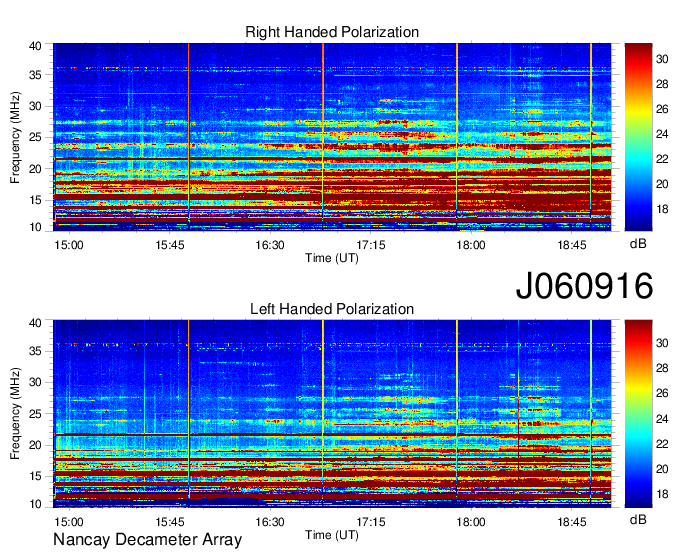Click 40 MHz tick of Right Handed plot

tap(36, 46)
